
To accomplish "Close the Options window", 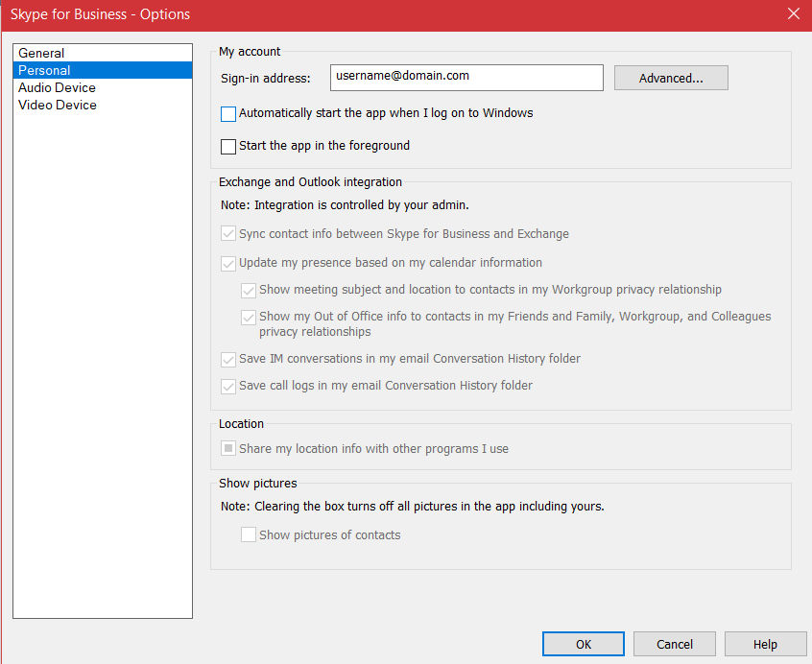I will point(794,14).
